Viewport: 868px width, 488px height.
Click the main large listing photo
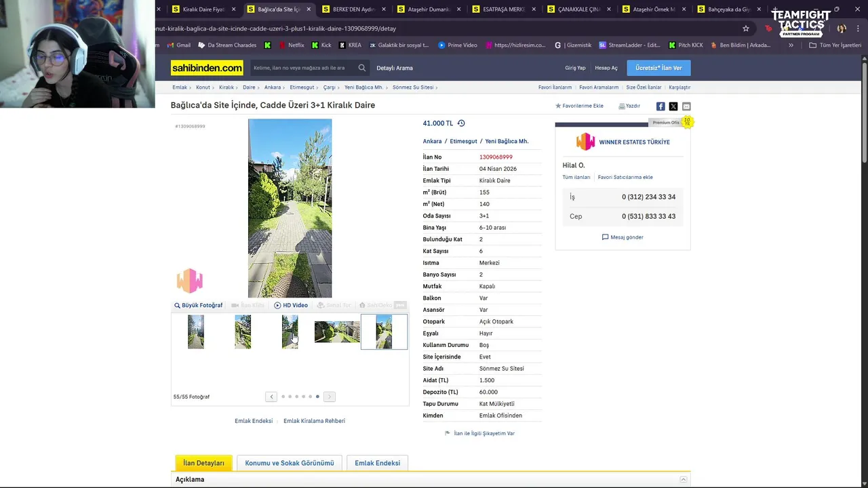[290, 208]
